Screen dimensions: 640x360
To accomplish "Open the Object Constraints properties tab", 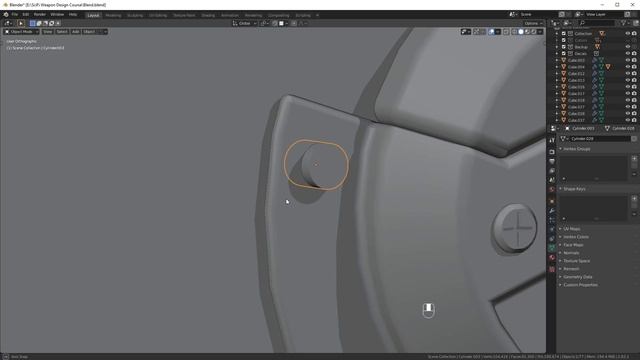I will pos(552,239).
